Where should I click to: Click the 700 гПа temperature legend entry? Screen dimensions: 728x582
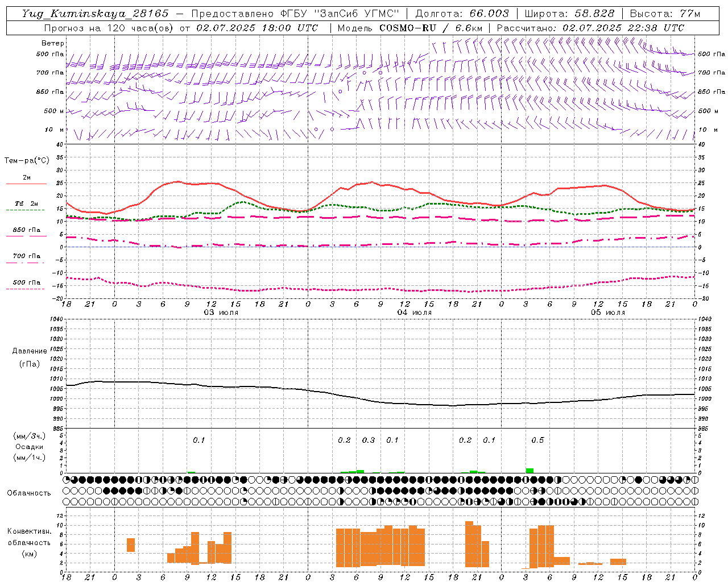(26, 256)
